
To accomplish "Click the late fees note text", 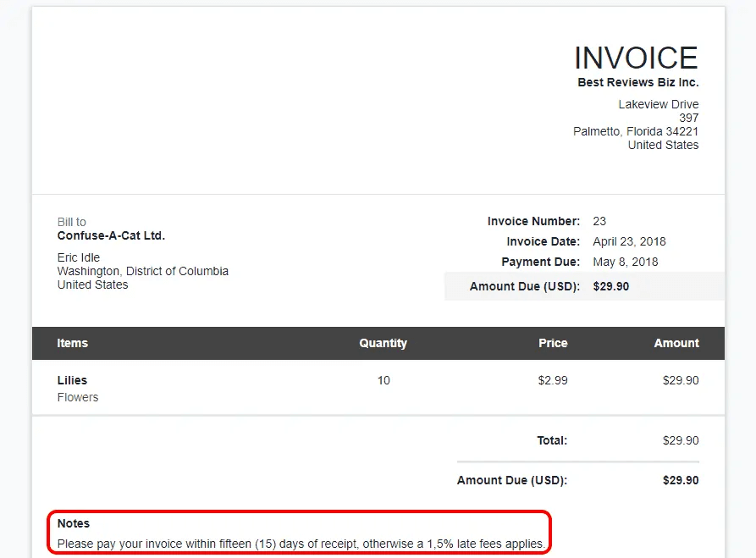I will coord(301,543).
